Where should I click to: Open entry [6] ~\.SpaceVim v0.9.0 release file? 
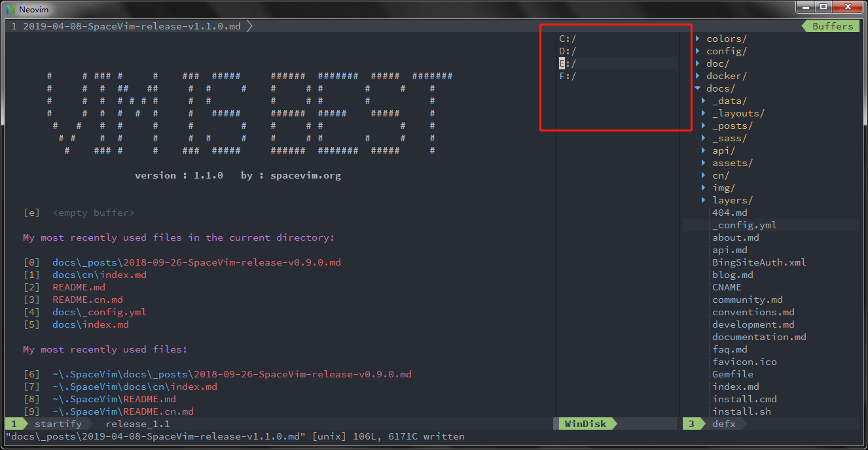click(x=217, y=374)
